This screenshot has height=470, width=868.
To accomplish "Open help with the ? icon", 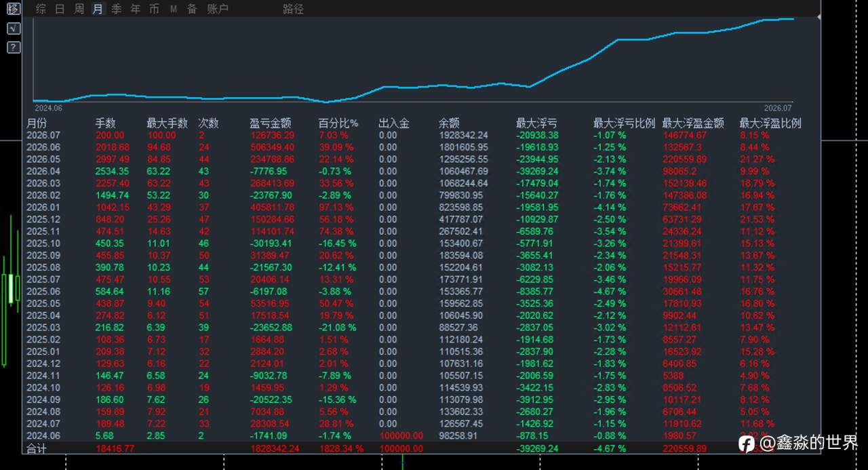I will tap(14, 47).
